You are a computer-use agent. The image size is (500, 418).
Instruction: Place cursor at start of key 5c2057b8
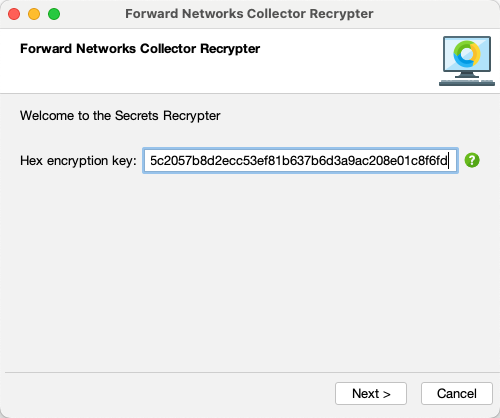pyautogui.click(x=150, y=161)
